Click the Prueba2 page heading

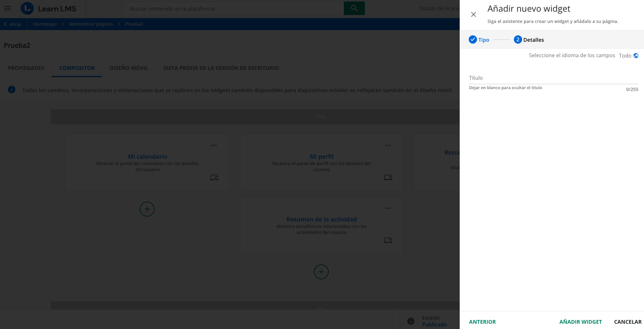17,45
